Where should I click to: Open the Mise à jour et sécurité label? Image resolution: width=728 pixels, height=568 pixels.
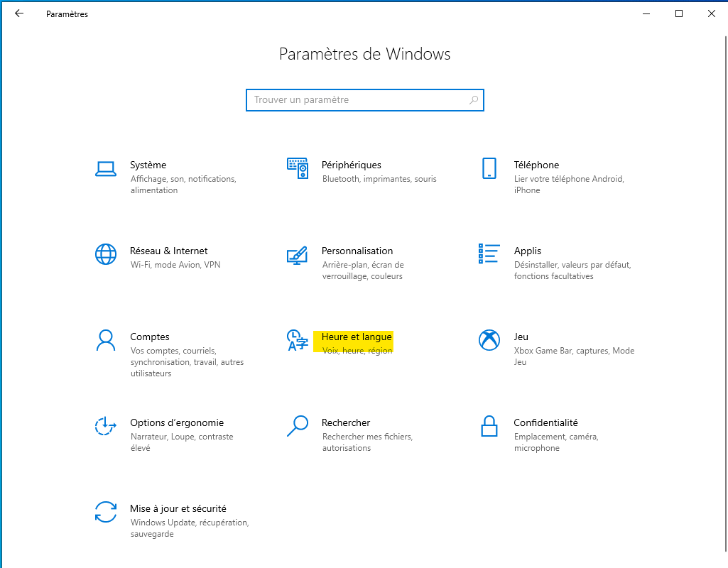click(x=178, y=508)
